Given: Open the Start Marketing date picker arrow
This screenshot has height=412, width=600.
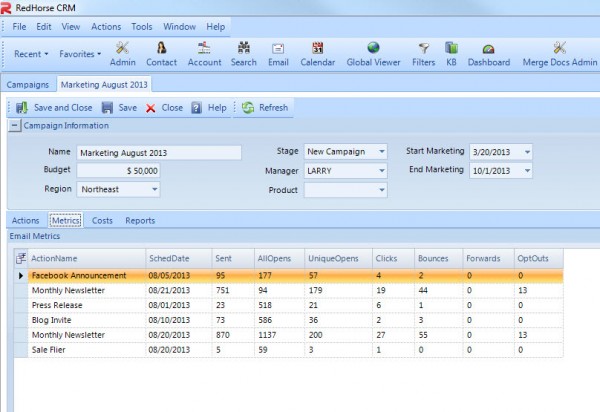Looking at the screenshot, I should (x=527, y=152).
